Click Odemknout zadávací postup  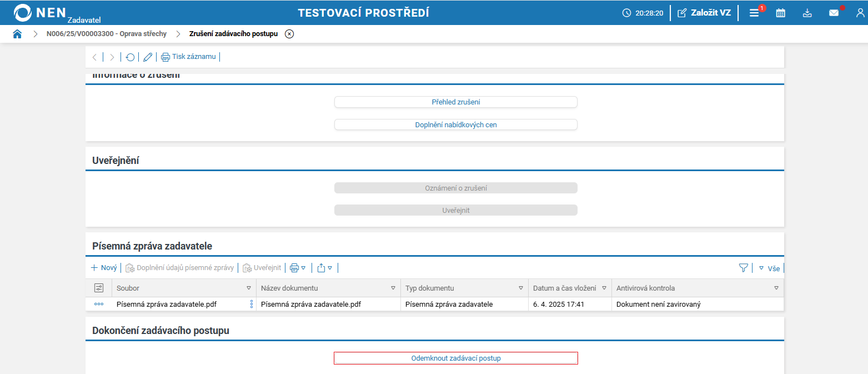[x=455, y=358]
